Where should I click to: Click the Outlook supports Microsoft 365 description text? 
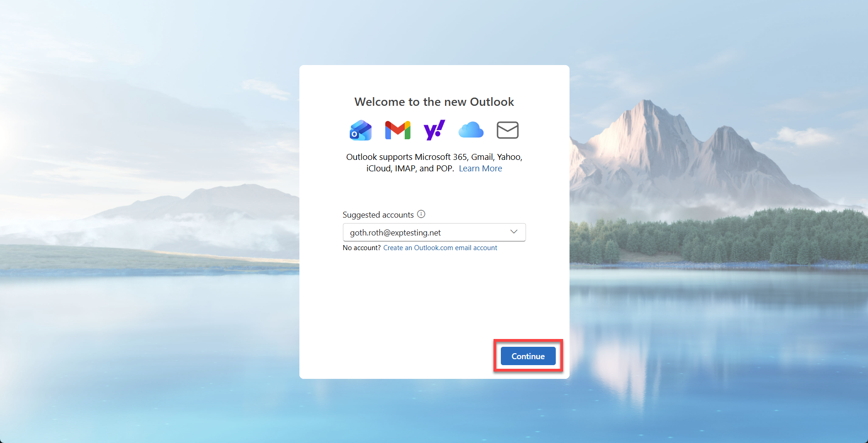434,157
